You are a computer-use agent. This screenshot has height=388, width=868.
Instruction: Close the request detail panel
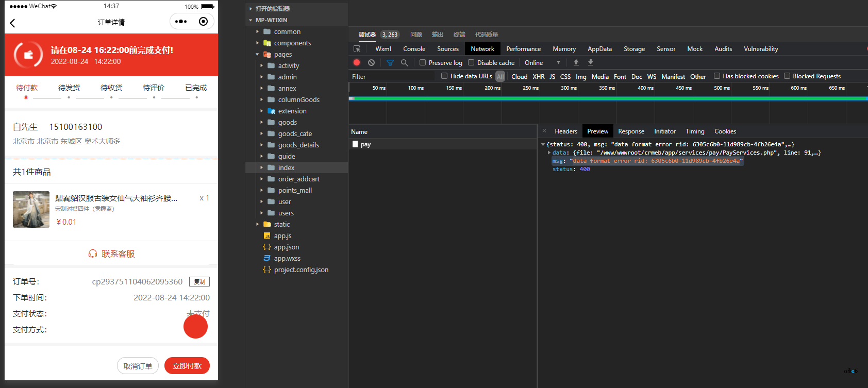(x=544, y=131)
